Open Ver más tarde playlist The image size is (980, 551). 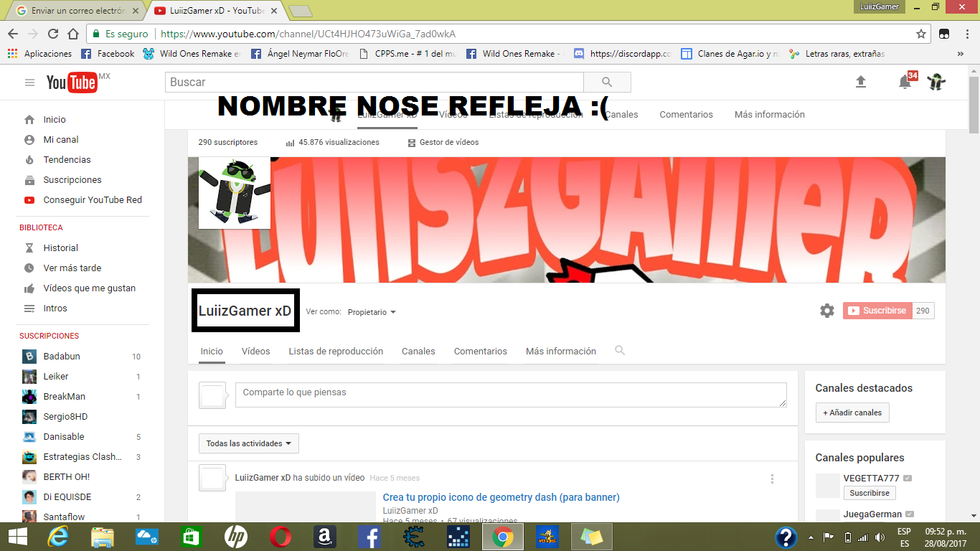pos(72,268)
